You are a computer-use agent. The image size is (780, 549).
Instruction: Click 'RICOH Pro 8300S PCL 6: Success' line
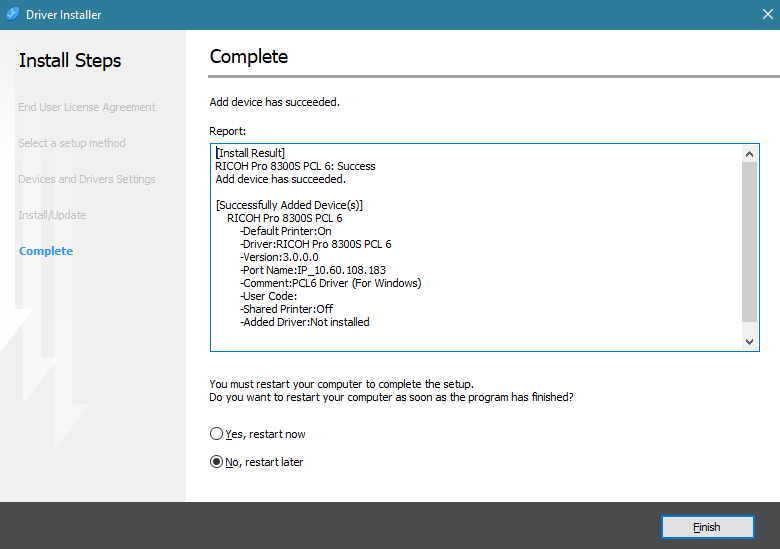pyautogui.click(x=295, y=166)
